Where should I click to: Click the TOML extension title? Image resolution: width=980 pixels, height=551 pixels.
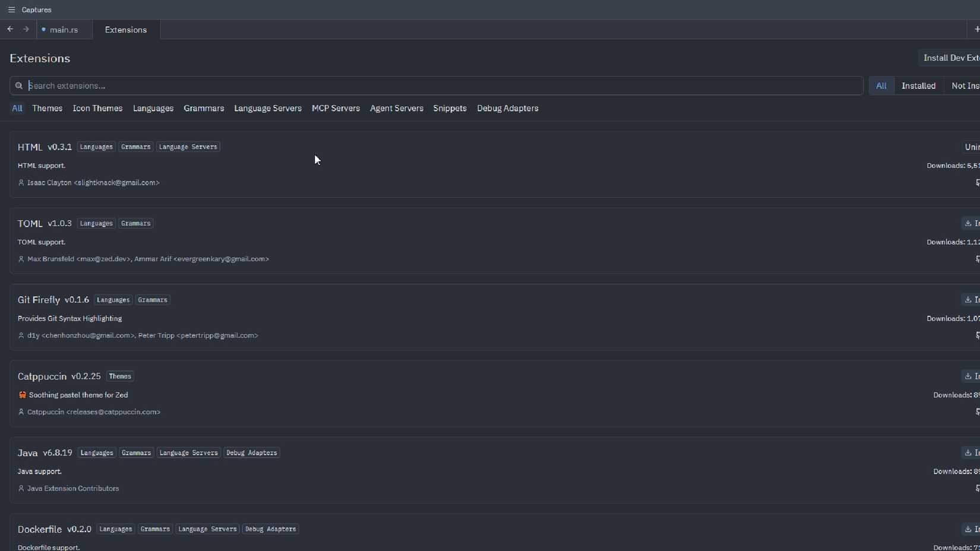pos(30,224)
